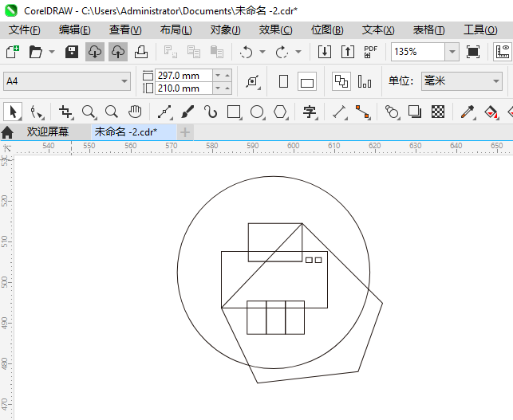The image size is (513, 420).
Task: Select the Drop Shadow tool
Action: pyautogui.click(x=415, y=112)
